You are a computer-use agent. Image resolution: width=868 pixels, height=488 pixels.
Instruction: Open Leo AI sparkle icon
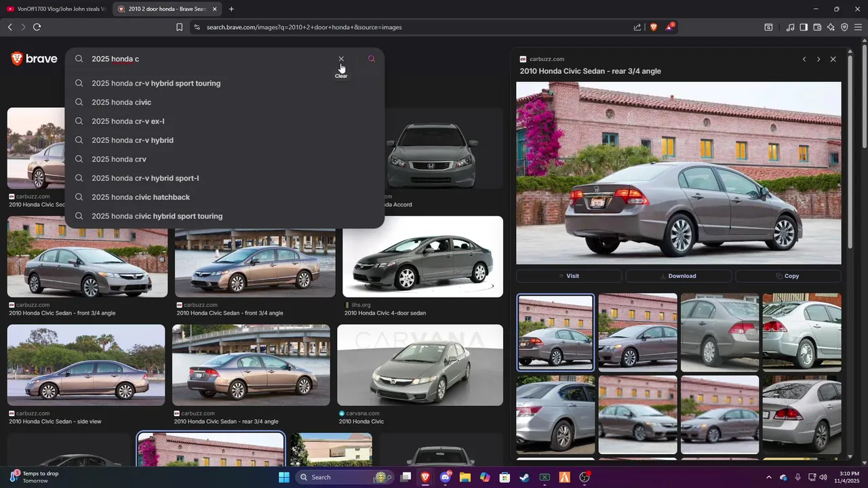(x=831, y=27)
